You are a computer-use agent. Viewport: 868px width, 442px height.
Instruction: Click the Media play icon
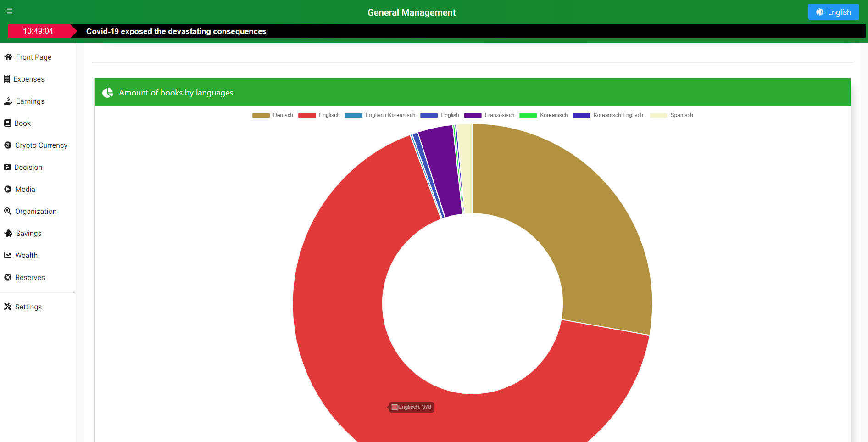(8, 189)
